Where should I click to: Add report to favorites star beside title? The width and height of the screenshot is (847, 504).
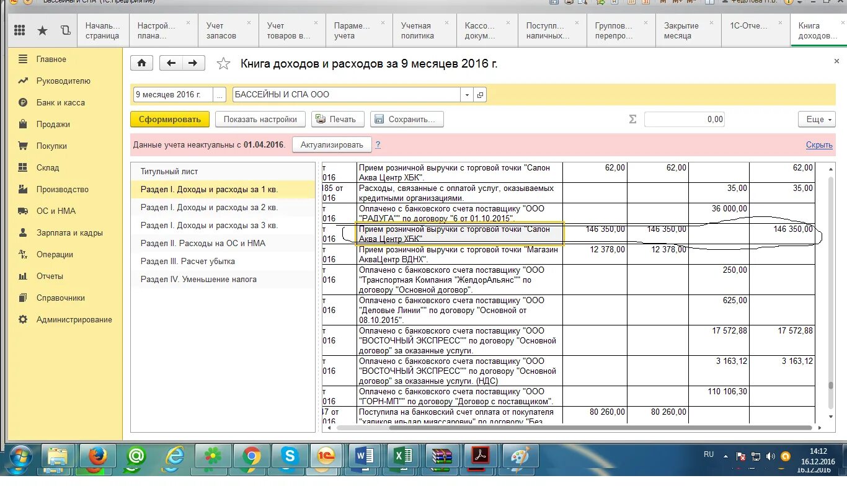pos(223,64)
